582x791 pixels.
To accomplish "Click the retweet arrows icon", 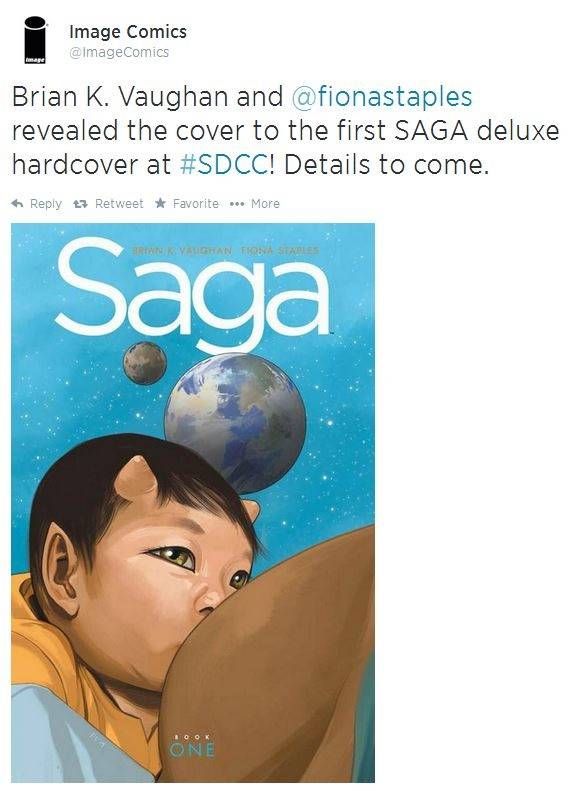I will (81, 204).
